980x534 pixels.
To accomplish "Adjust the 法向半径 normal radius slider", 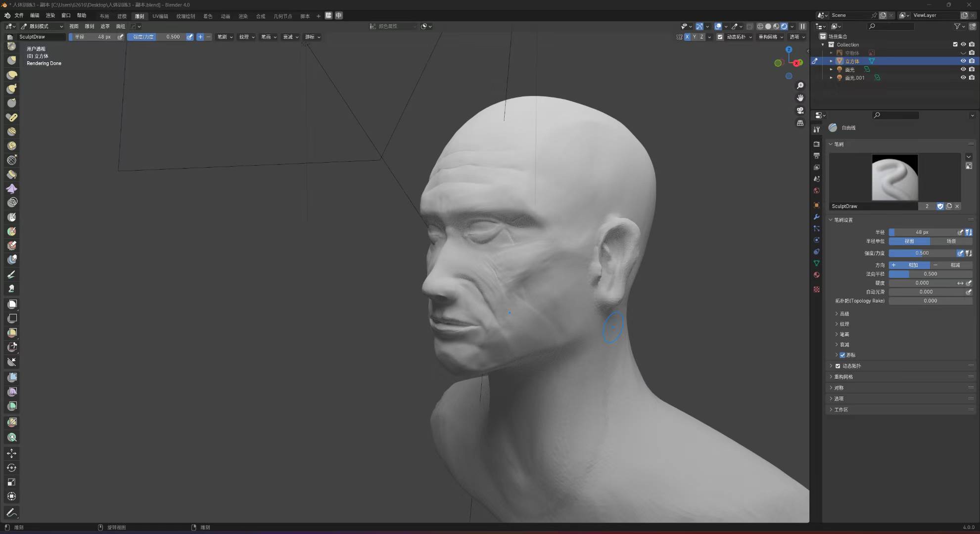I will tap(930, 274).
